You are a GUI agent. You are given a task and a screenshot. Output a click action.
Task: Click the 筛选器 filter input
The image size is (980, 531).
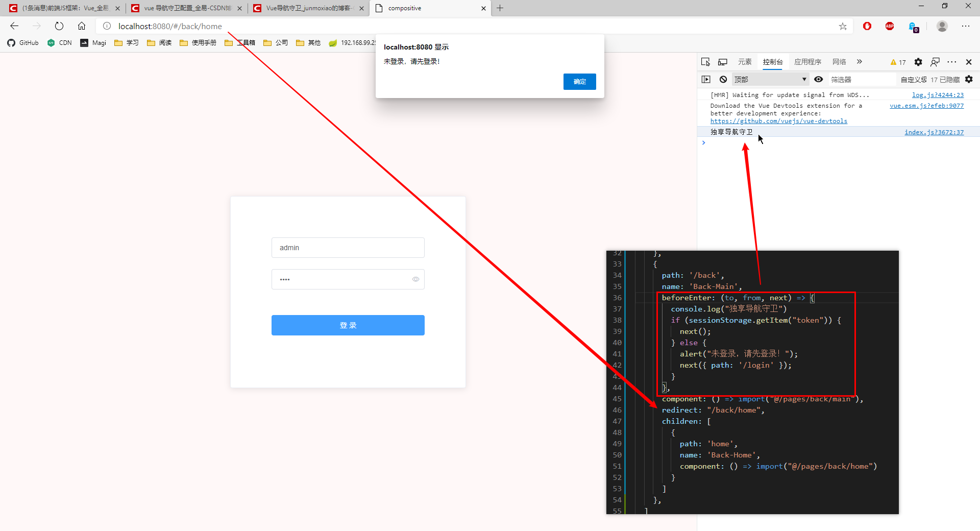tap(862, 80)
